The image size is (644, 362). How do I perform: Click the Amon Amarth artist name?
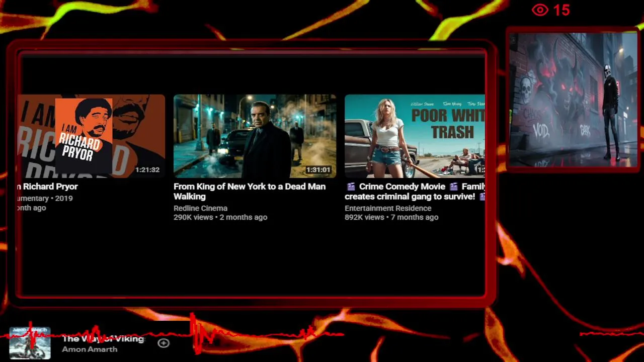(x=90, y=349)
